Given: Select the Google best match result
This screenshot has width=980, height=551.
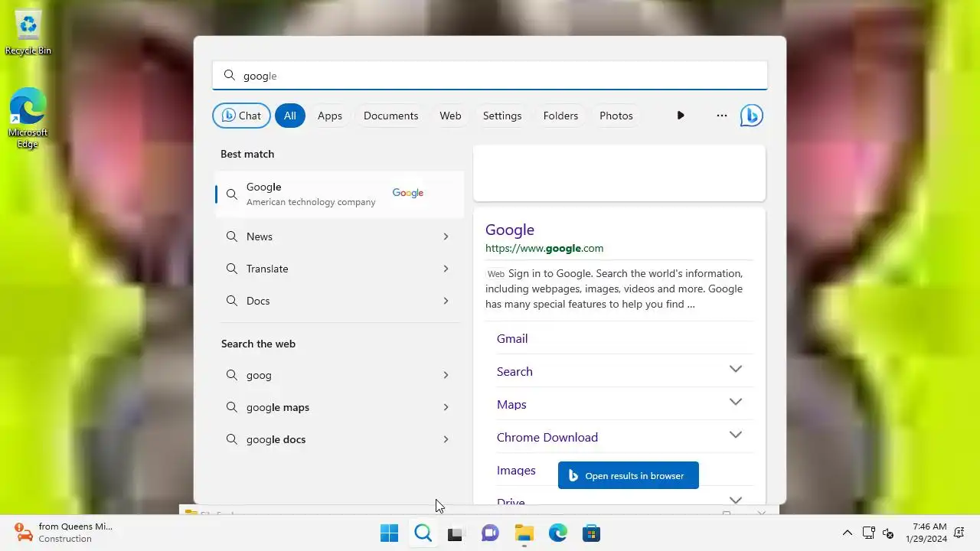Looking at the screenshot, I should tap(339, 194).
